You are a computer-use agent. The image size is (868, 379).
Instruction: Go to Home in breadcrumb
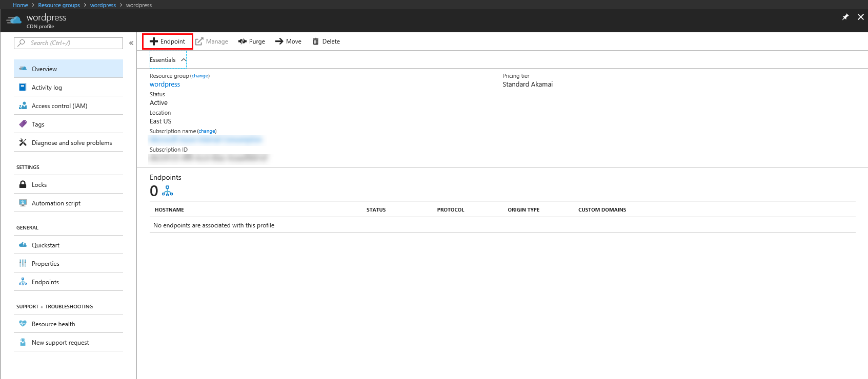tap(21, 5)
